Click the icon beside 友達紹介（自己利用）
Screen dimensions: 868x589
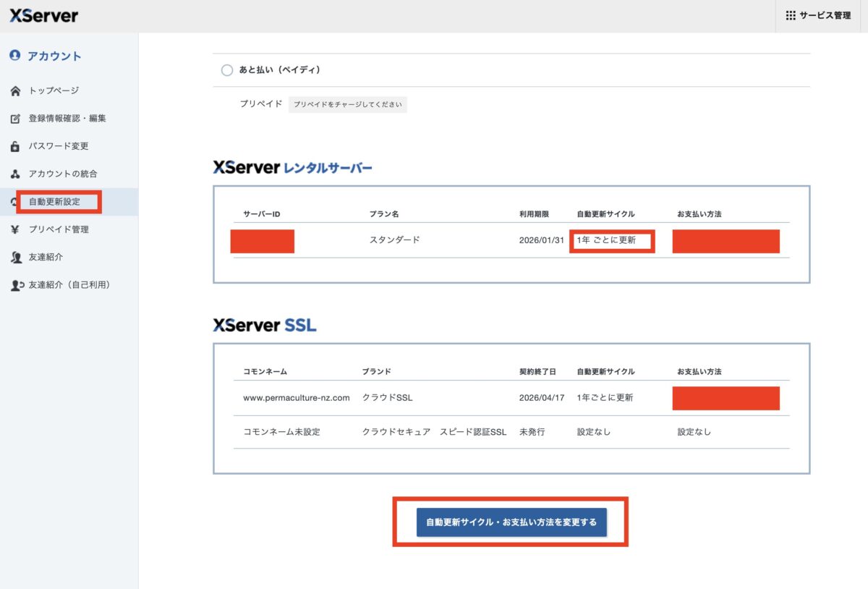click(x=17, y=285)
